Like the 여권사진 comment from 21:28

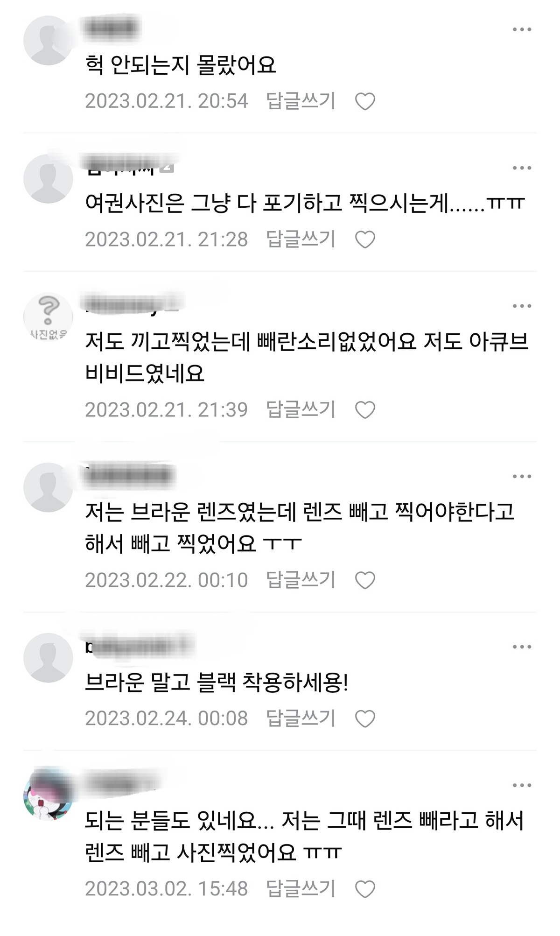[x=365, y=239]
